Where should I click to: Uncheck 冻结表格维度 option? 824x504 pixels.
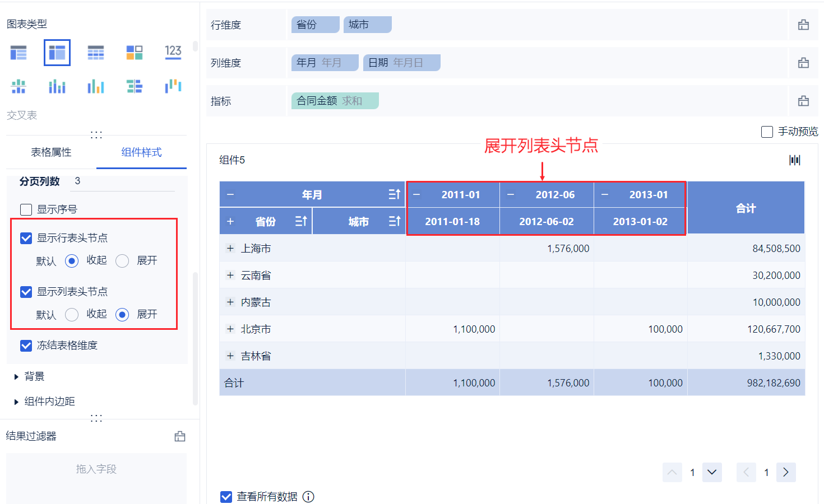pos(26,346)
